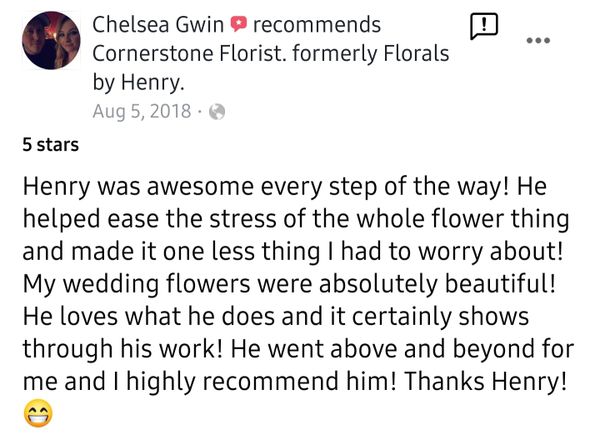Click the Aug 5, 2018 timestamp

point(143,112)
